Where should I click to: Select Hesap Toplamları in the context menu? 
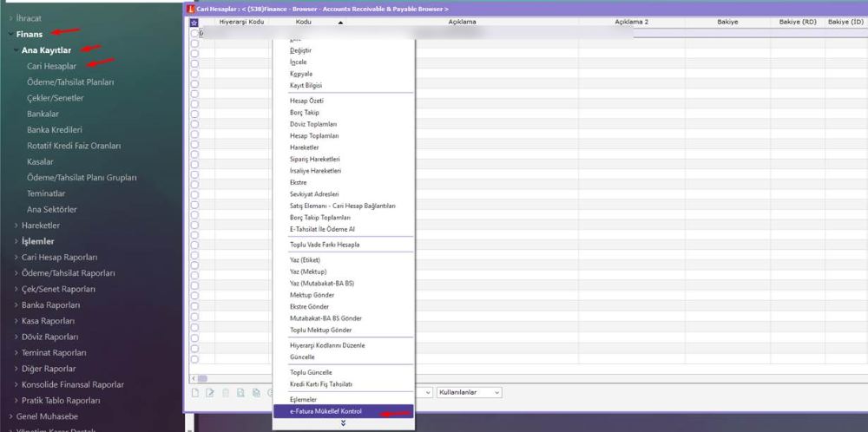tap(314, 135)
